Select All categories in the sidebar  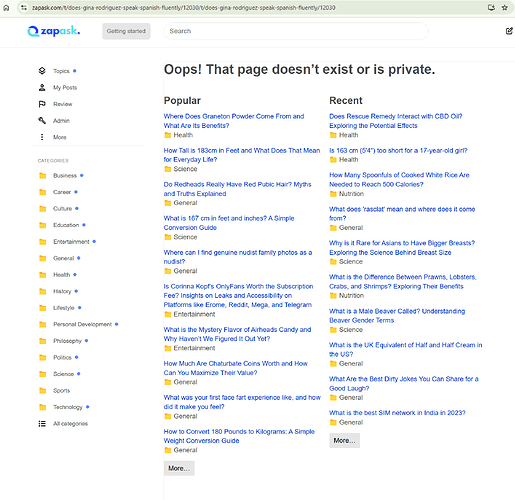pyautogui.click(x=70, y=424)
